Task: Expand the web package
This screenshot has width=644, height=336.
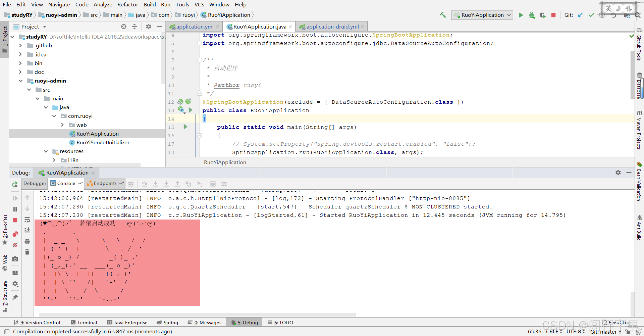Action: [x=62, y=125]
